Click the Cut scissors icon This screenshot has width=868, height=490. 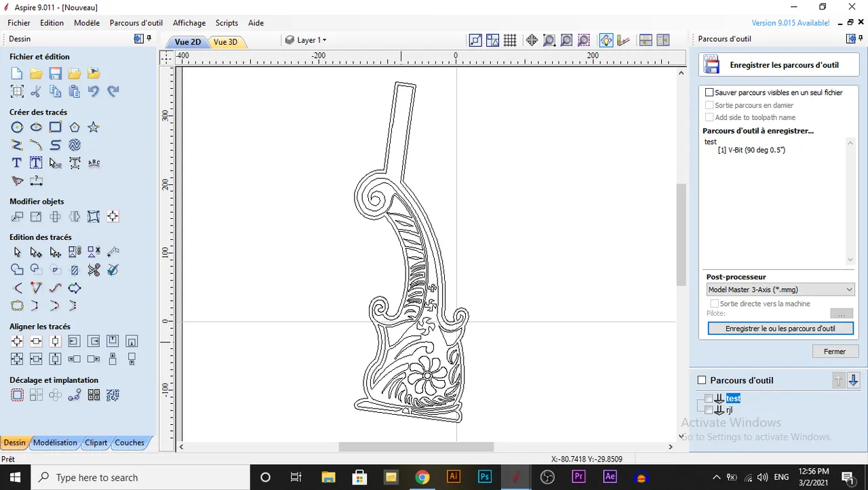(36, 91)
